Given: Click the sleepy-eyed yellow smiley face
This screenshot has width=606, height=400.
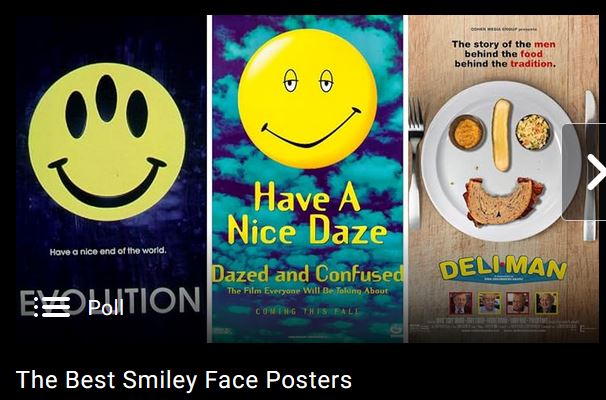Looking at the screenshot, I should pyautogui.click(x=307, y=99).
